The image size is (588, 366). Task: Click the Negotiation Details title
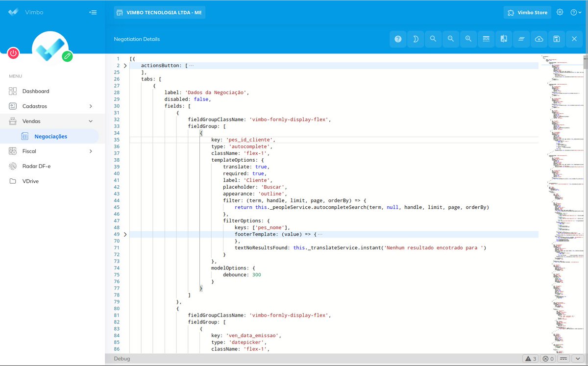coord(137,39)
